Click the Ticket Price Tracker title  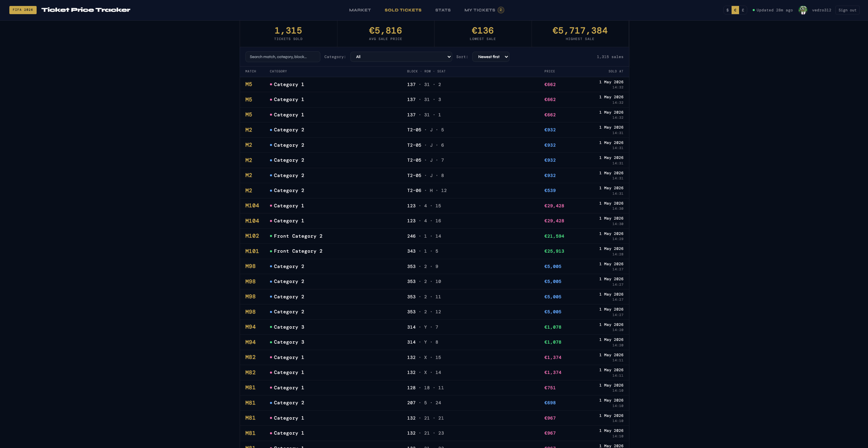click(x=86, y=10)
